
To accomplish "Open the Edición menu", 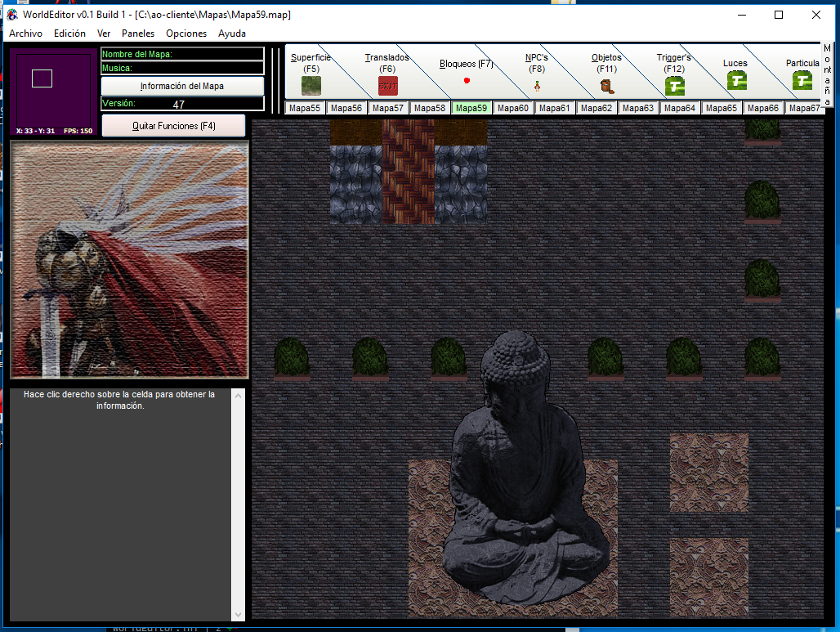I will 69,34.
